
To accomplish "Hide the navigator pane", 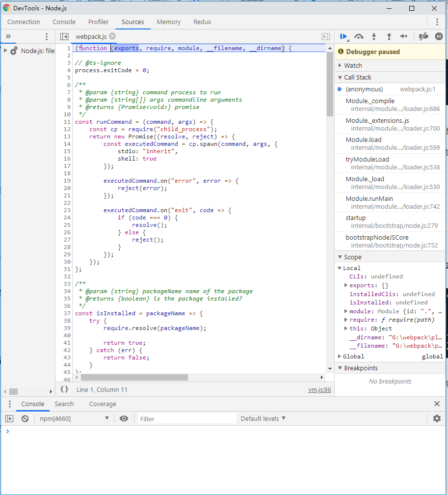I will [x=64, y=36].
